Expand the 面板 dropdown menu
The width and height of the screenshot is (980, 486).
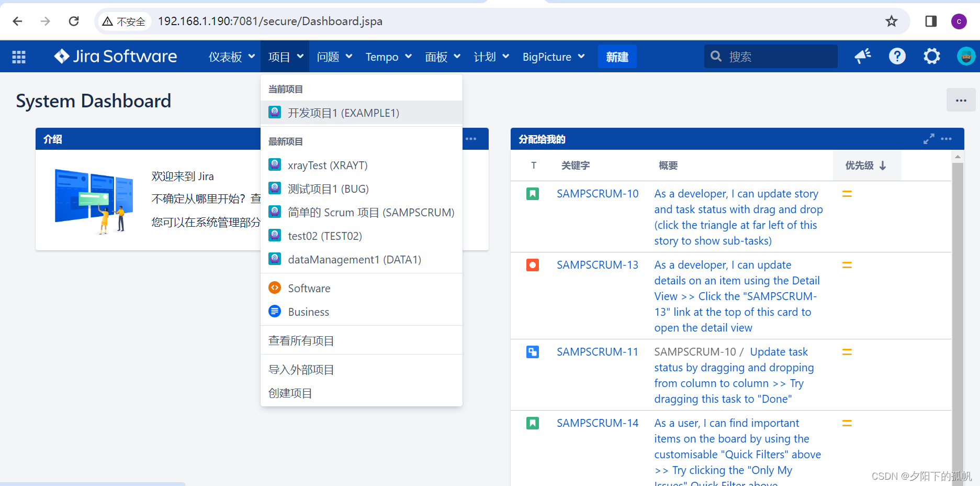(x=443, y=57)
